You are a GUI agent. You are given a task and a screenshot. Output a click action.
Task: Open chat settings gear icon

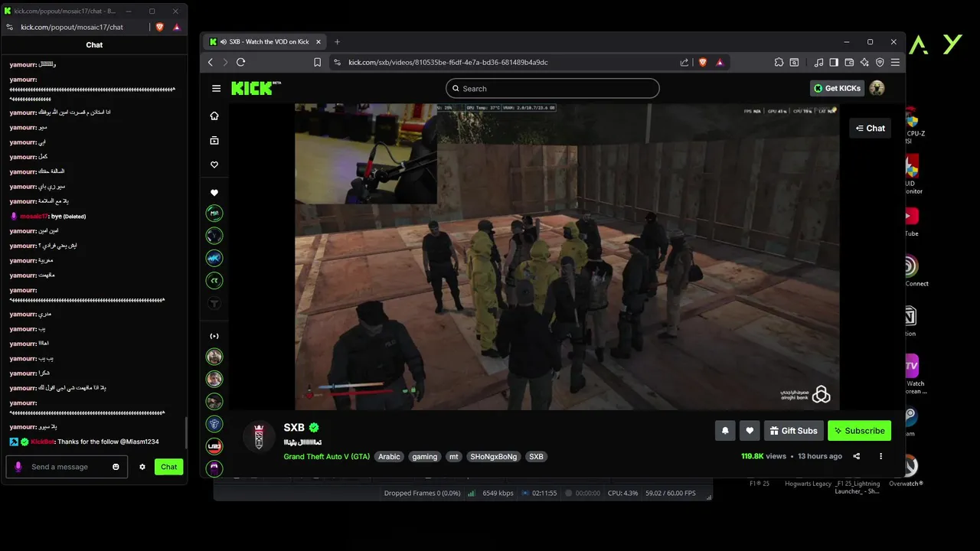(142, 467)
